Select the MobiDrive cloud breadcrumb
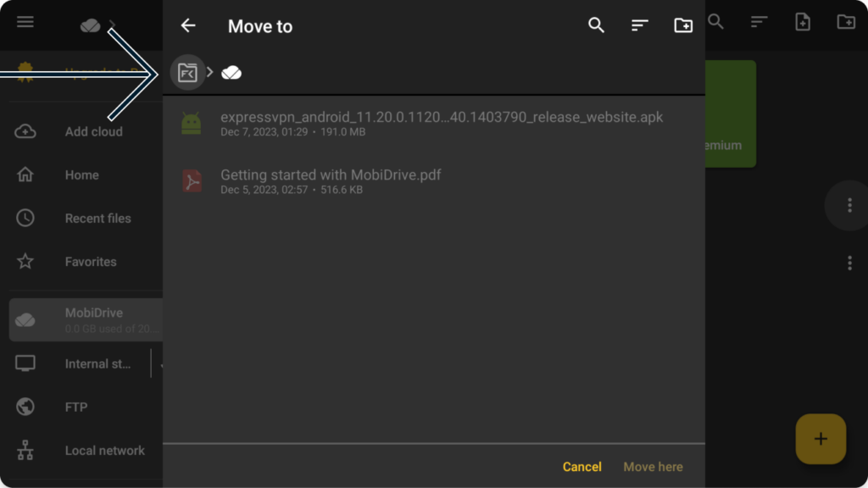 pos(231,73)
